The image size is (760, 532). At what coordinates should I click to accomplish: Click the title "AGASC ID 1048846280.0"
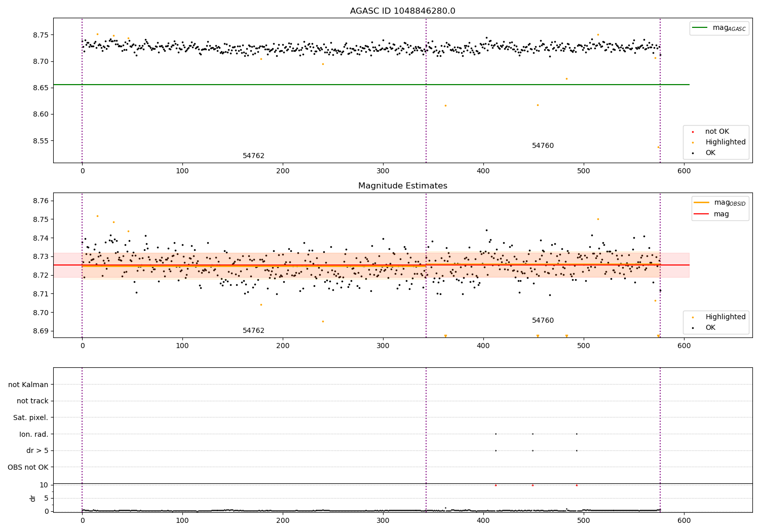(x=402, y=11)
